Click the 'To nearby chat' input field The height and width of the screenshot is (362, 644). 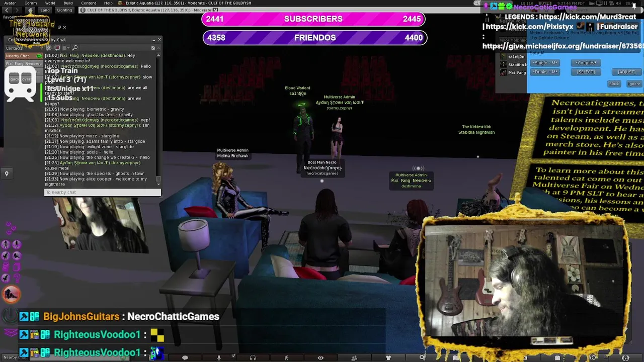(x=102, y=192)
